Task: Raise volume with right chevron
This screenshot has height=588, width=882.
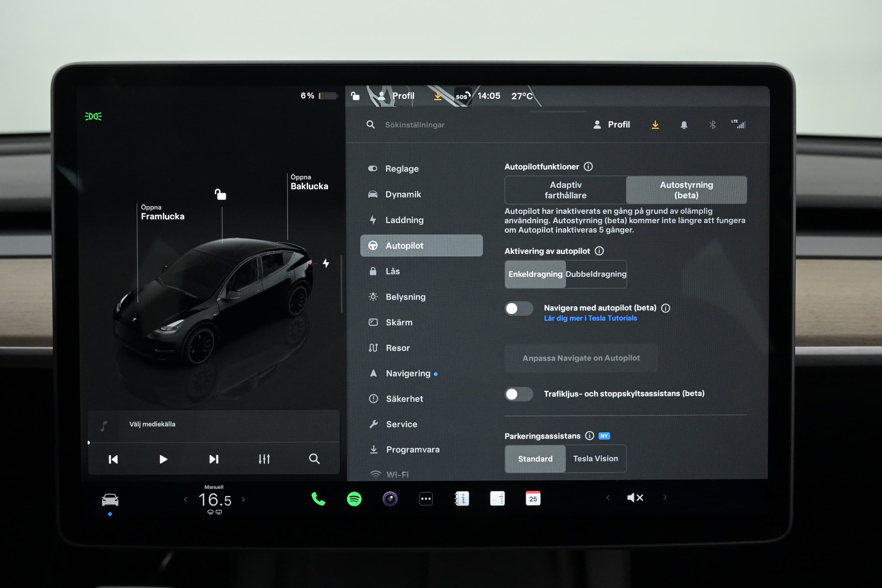Action: tap(665, 498)
